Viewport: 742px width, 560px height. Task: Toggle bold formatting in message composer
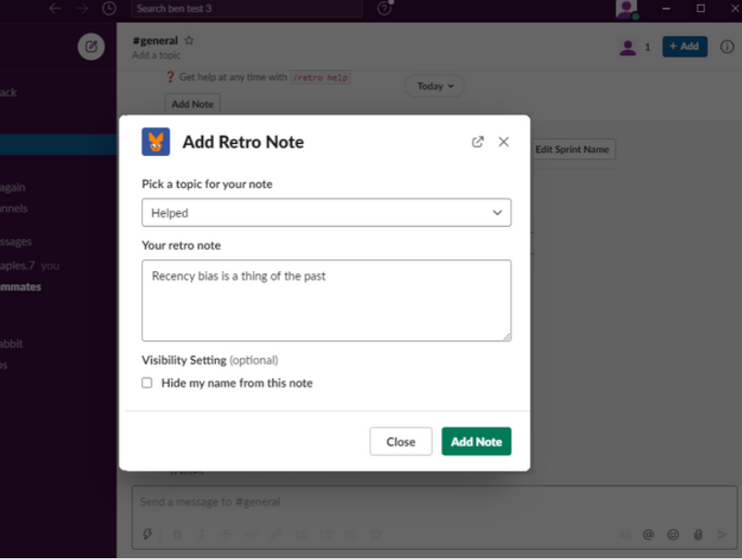coord(177,534)
